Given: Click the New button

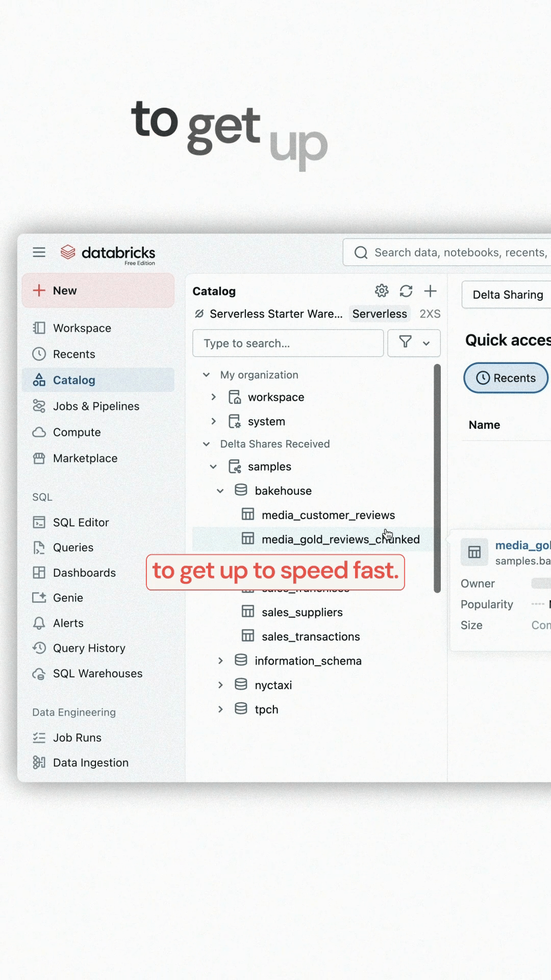Looking at the screenshot, I should pyautogui.click(x=98, y=290).
